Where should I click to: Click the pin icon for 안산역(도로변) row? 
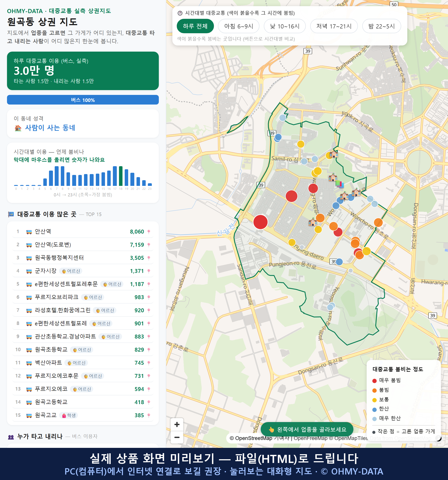(149, 245)
